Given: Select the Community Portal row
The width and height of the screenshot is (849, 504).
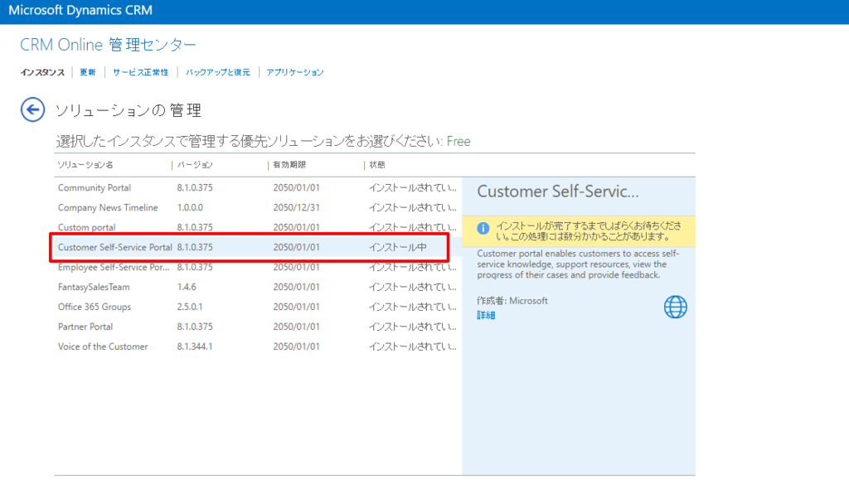Looking at the screenshot, I should (x=258, y=188).
